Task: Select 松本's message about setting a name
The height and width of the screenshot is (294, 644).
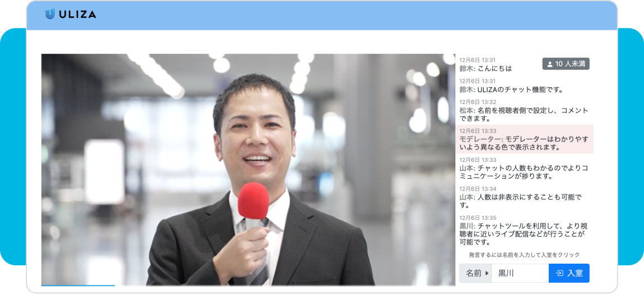Action: click(x=524, y=115)
